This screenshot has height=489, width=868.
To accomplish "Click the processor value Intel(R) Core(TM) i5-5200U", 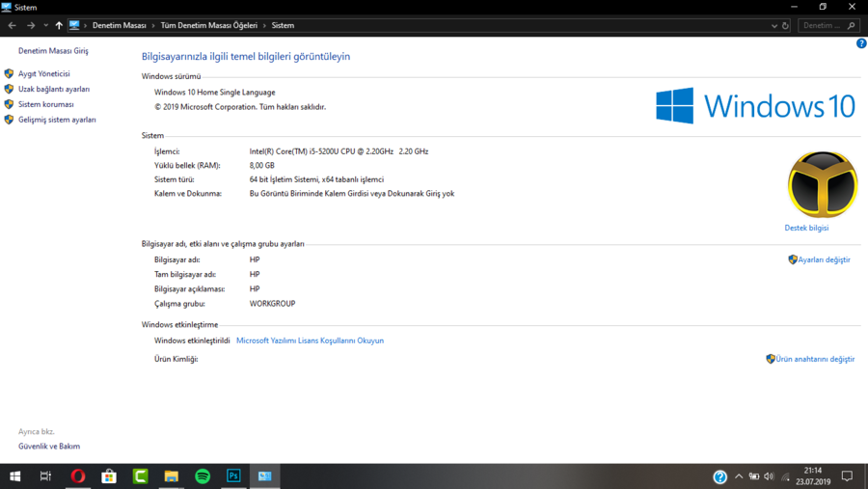I will point(339,151).
